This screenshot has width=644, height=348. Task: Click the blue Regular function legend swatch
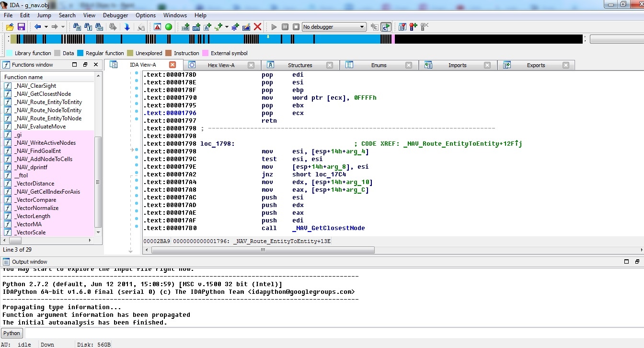(80, 53)
